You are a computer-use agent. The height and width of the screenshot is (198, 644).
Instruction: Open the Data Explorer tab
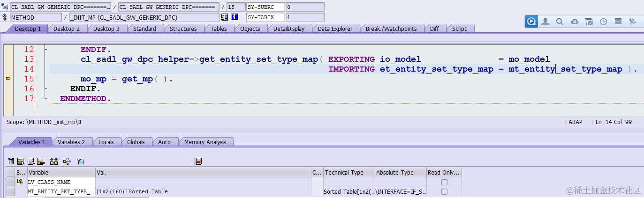[335, 29]
